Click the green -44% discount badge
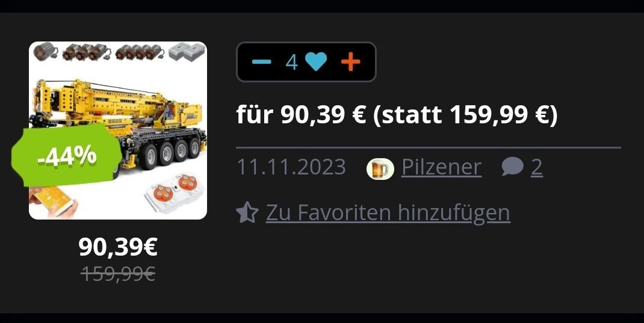Screen dimensions: 644x323 (x=67, y=155)
